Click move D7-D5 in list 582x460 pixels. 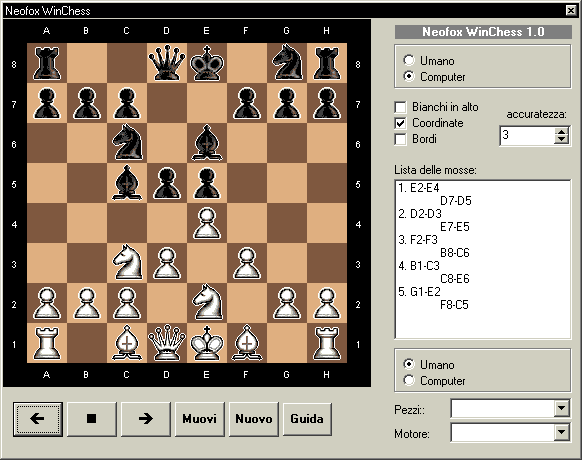(x=455, y=201)
